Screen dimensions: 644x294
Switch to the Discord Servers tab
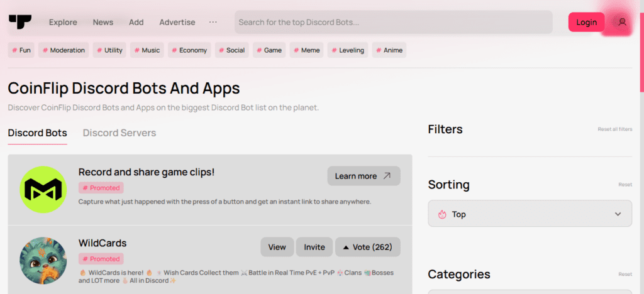119,133
